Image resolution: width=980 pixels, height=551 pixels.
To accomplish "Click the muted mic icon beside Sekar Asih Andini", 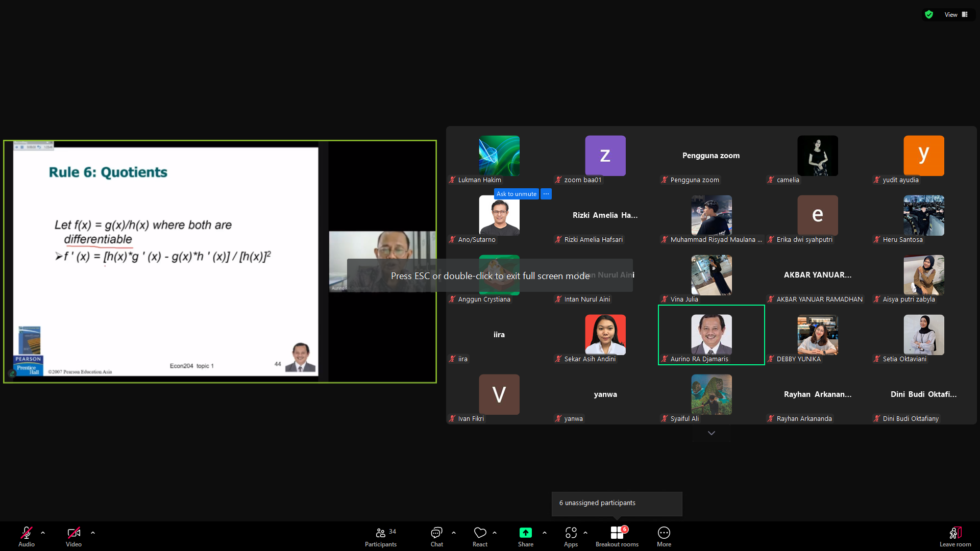I will click(558, 359).
